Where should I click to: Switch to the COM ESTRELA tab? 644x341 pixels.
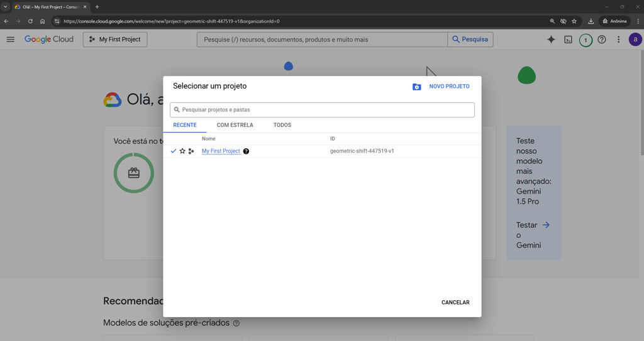pos(235,125)
